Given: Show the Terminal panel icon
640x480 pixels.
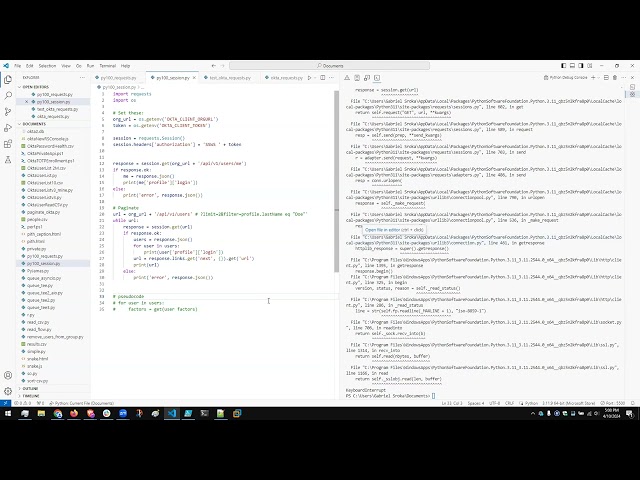Looking at the screenshot, I should click(x=377, y=78).
